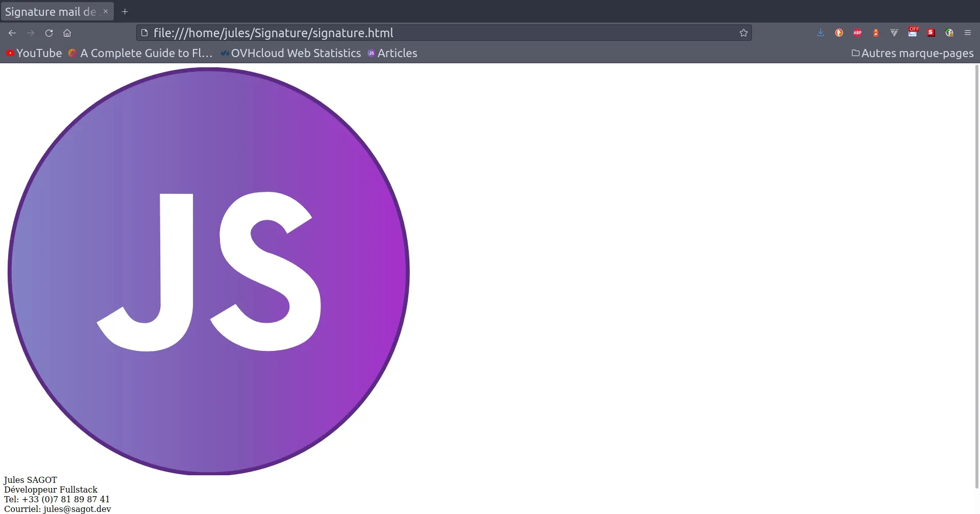Click the globe-with-padlock extension icon
Viewport: 980px width, 514px height.
pos(949,33)
